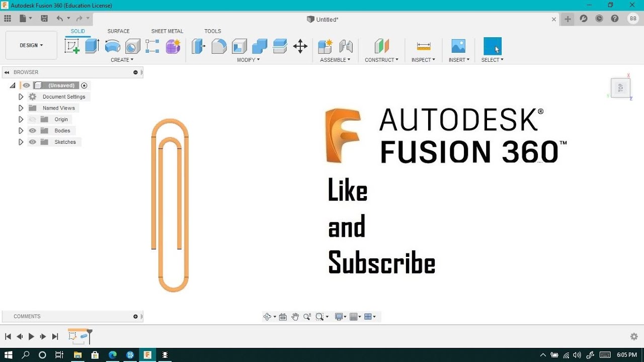Select the Look At icon
The height and width of the screenshot is (362, 644).
coord(283,317)
